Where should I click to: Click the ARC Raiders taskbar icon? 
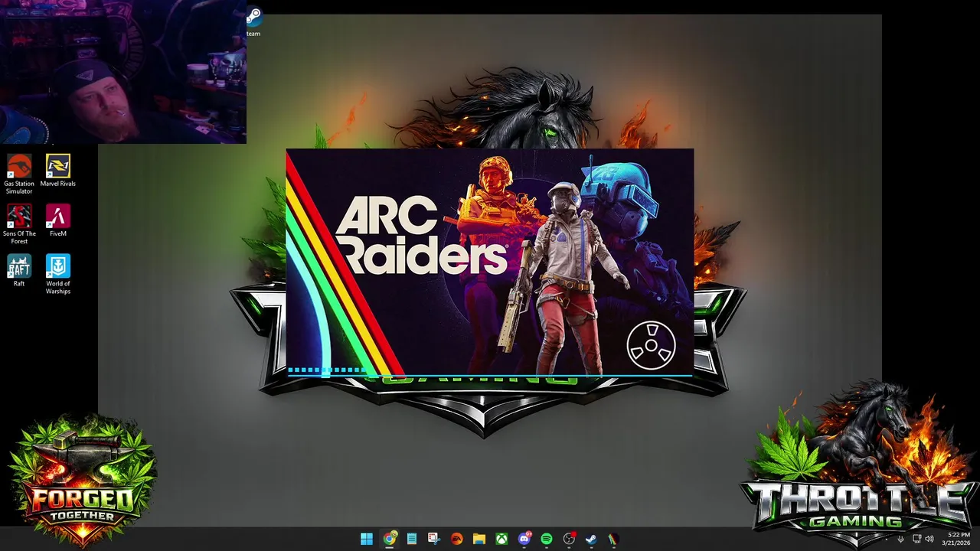coord(613,539)
